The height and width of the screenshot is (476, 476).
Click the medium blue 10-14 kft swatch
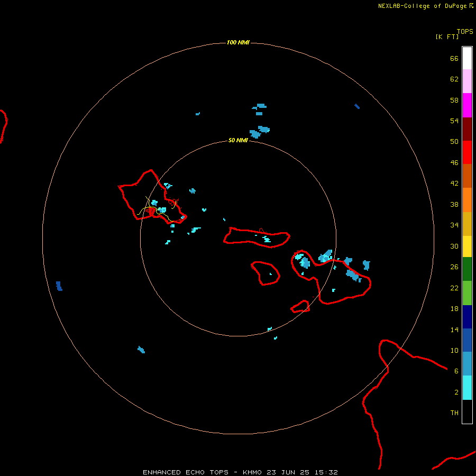pos(467,340)
